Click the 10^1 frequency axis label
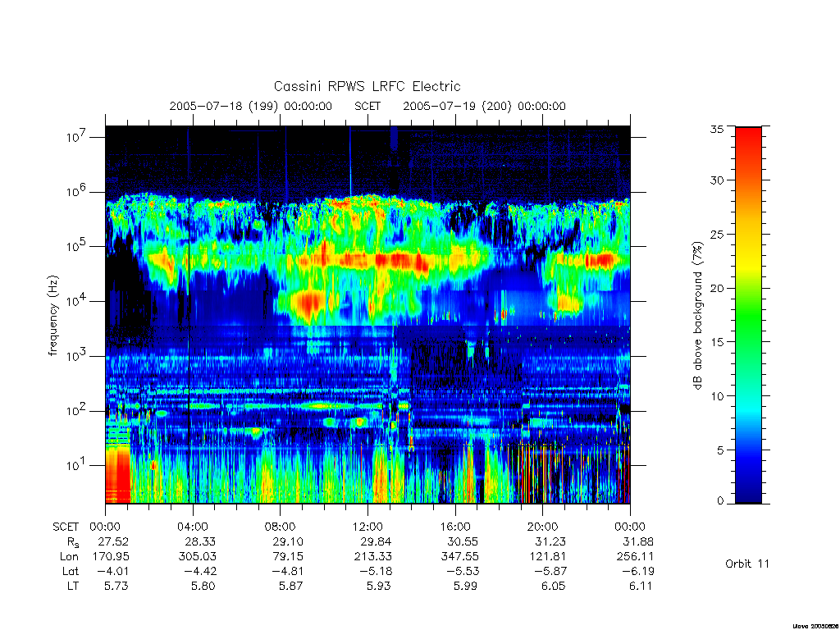Screen dimensions: 840x630 point(77,464)
